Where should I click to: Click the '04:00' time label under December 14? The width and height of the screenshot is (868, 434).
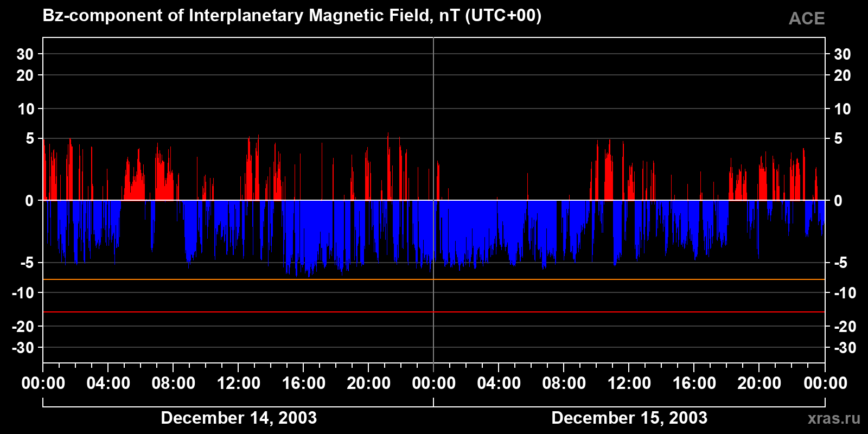click(x=108, y=384)
